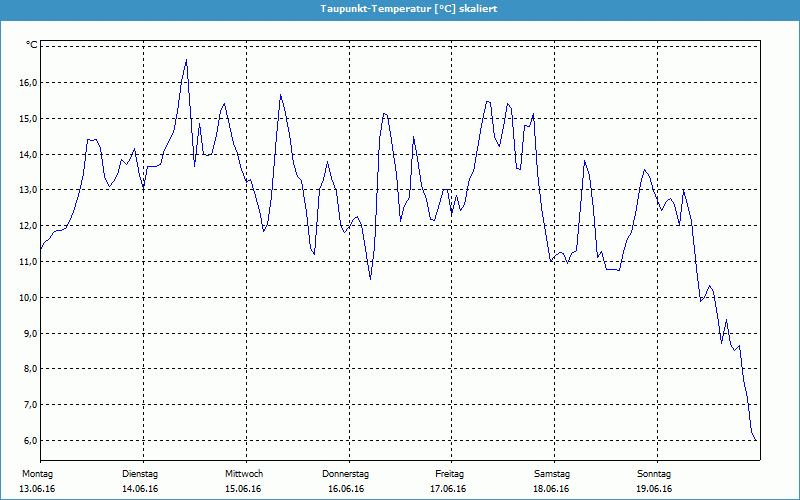The height and width of the screenshot is (500, 800).
Task: Click the Montag day label
Action: point(38,473)
